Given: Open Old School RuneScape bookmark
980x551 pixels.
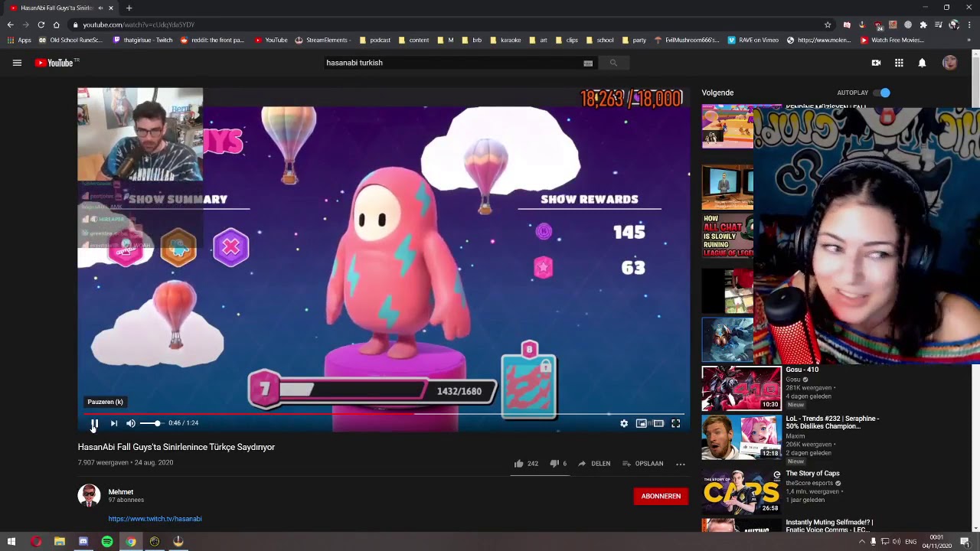Looking at the screenshot, I should pyautogui.click(x=70, y=40).
